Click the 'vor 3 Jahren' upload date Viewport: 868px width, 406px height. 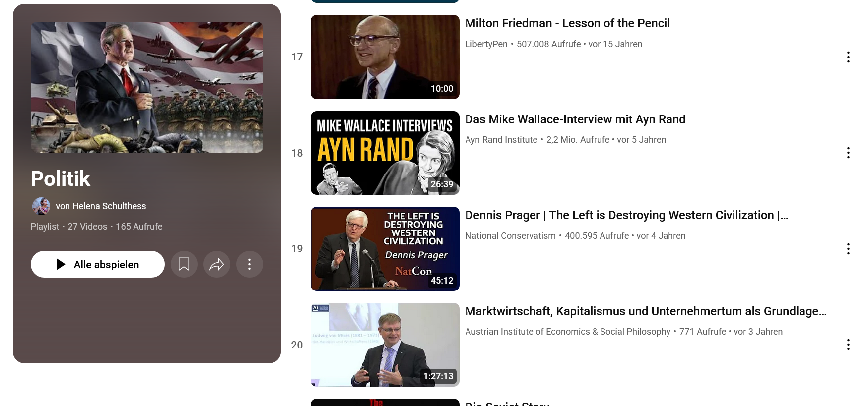coord(758,332)
